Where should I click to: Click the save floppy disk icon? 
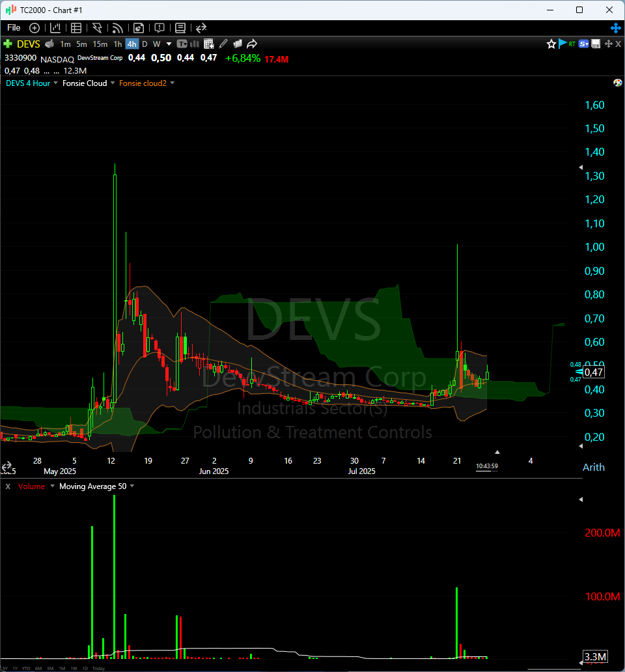(x=596, y=44)
